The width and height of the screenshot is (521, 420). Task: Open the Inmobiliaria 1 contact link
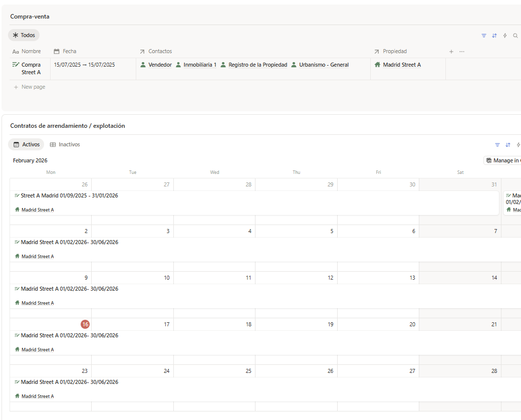[x=199, y=65]
